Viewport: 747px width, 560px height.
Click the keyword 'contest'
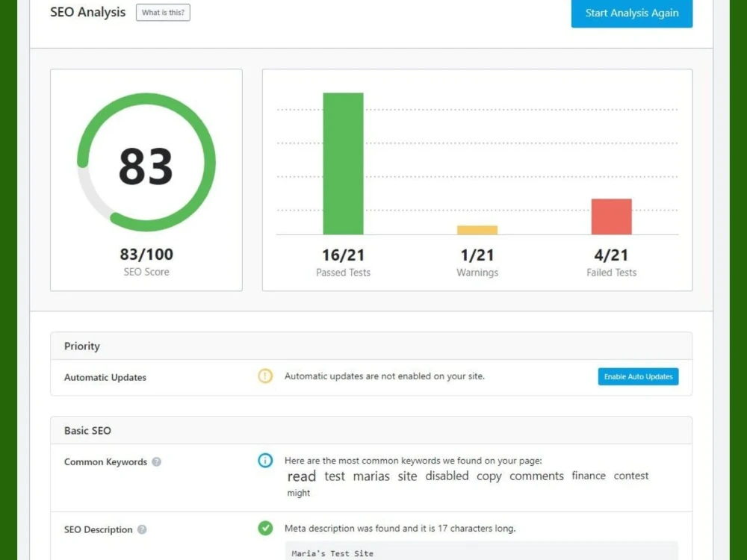[630, 476]
